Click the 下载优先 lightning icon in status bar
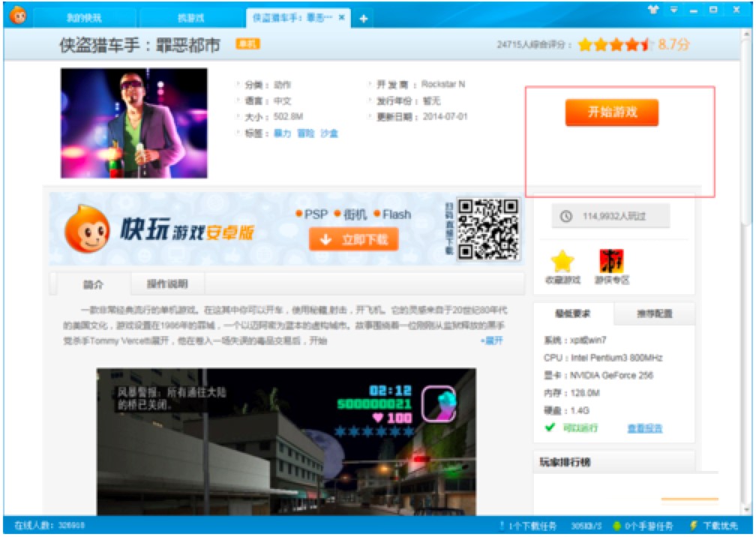756x537 pixels. [694, 526]
